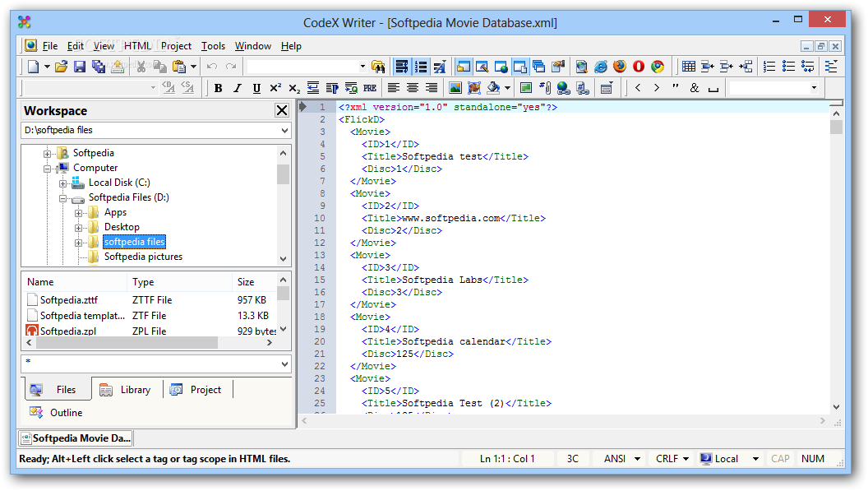Open the fill color bucket tool
This screenshot has height=491, width=868.
click(493, 88)
